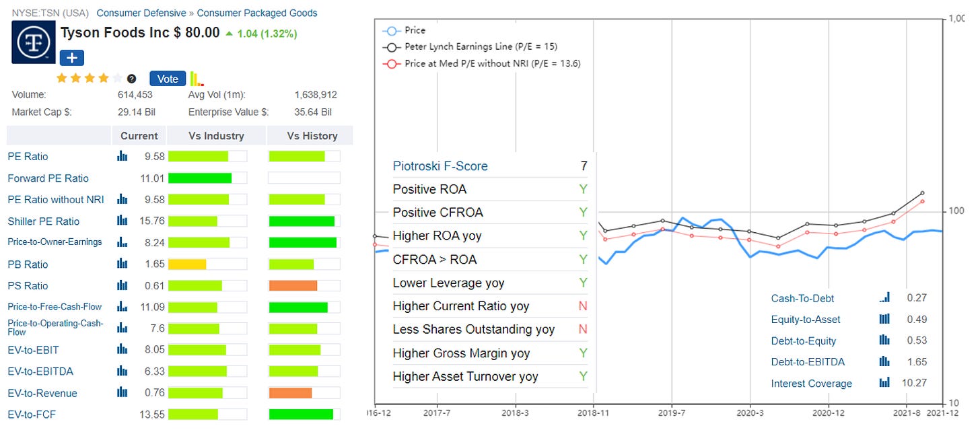Open the Cash-To-Debt link
The width and height of the screenshot is (980, 432).
pyautogui.click(x=804, y=298)
